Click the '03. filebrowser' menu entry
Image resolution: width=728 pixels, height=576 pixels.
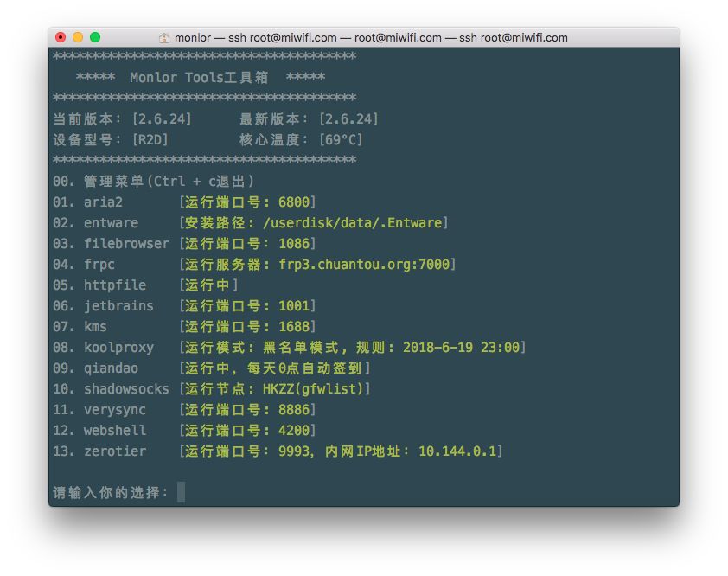pos(111,243)
